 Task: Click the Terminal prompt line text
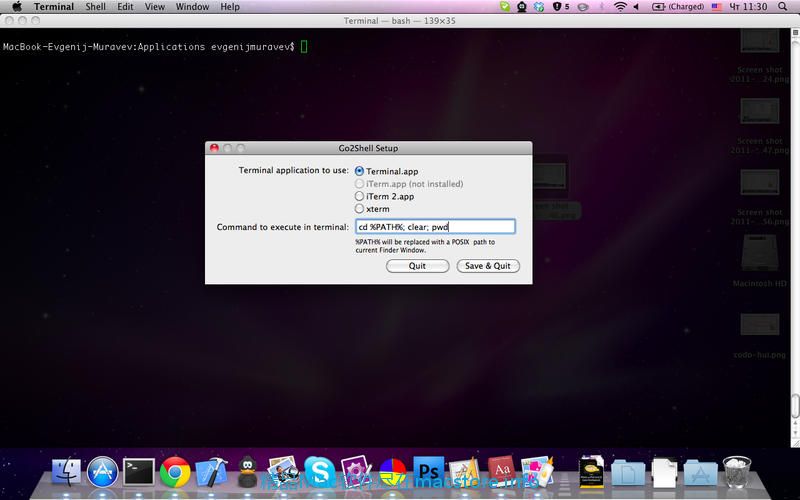click(148, 46)
